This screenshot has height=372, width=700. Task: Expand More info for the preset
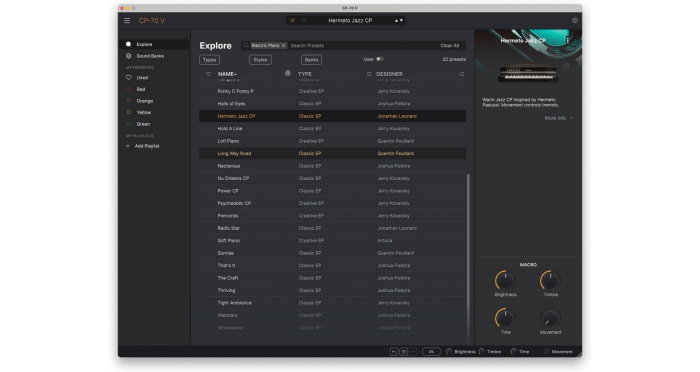(x=559, y=118)
